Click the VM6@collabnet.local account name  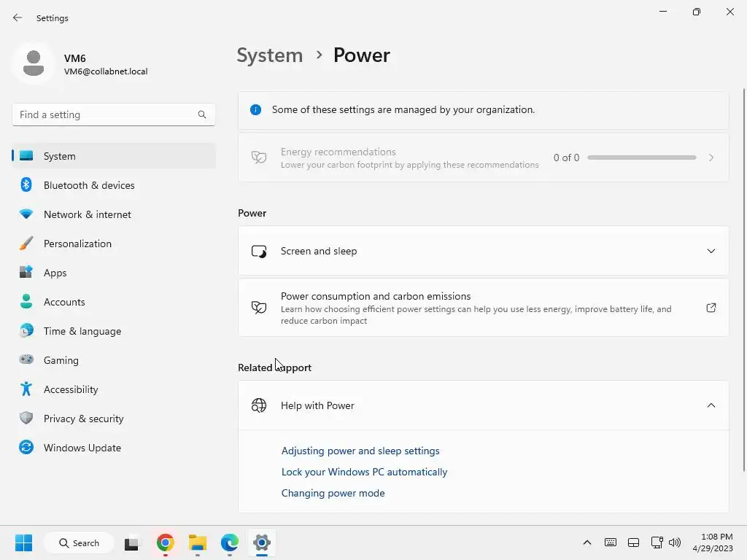pyautogui.click(x=106, y=71)
